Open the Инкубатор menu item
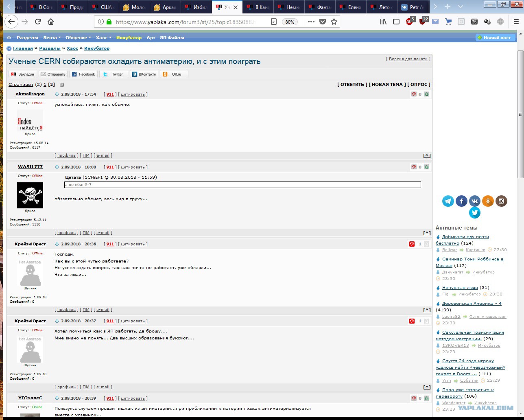 pos(129,37)
